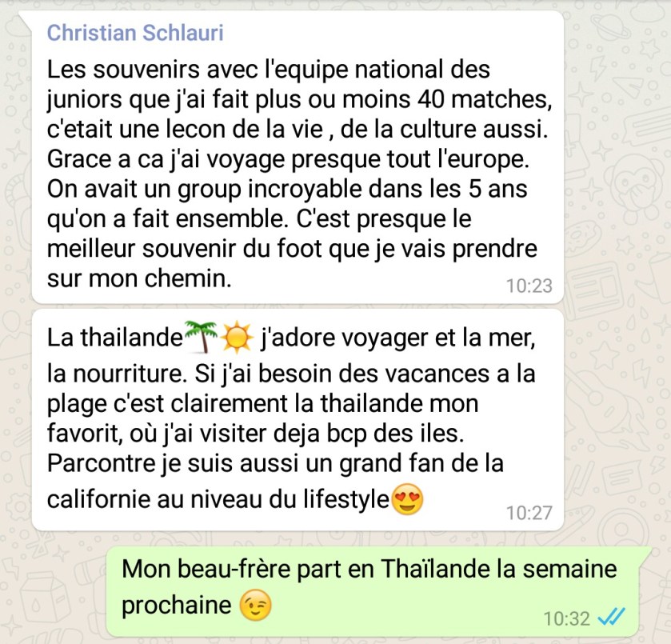
Task: Select the message about junior national team
Action: pyautogui.click(x=298, y=157)
